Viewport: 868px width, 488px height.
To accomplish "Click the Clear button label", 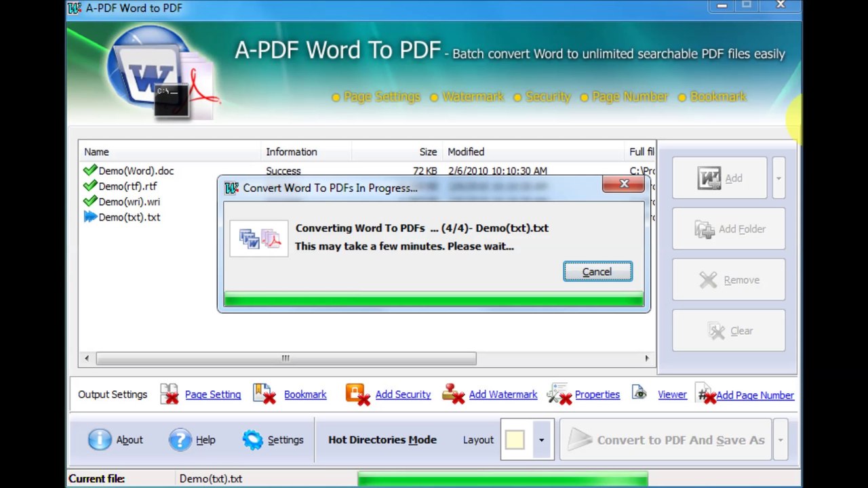I will 742,331.
